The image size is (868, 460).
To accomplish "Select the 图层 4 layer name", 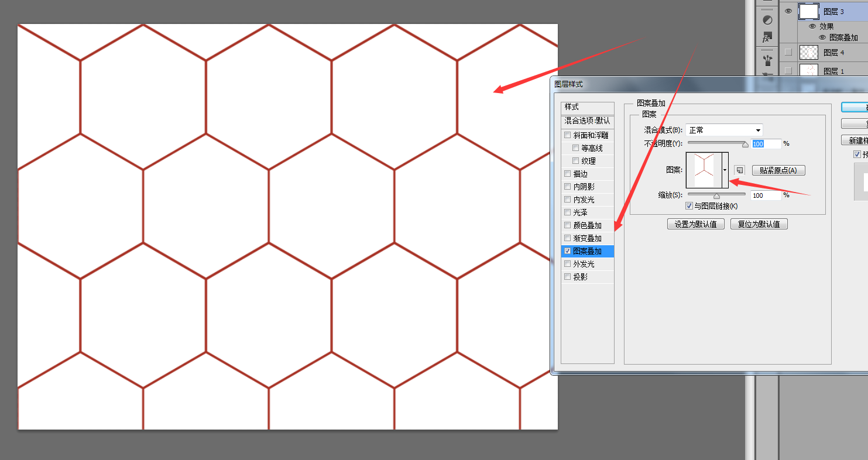I will point(834,53).
